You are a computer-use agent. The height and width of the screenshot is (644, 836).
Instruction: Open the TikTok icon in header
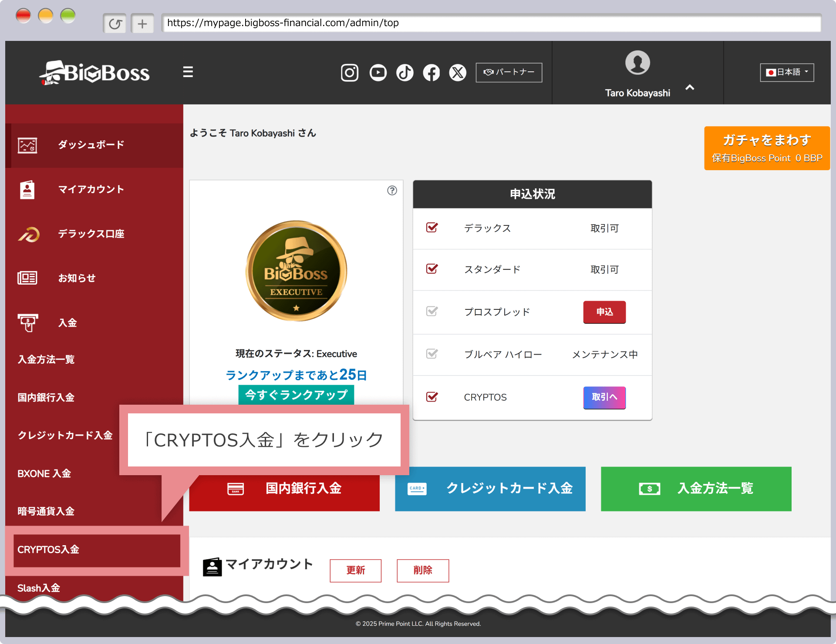405,73
